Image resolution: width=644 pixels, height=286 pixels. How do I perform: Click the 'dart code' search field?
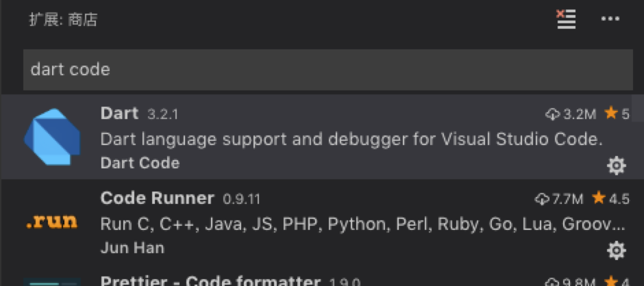(x=327, y=70)
